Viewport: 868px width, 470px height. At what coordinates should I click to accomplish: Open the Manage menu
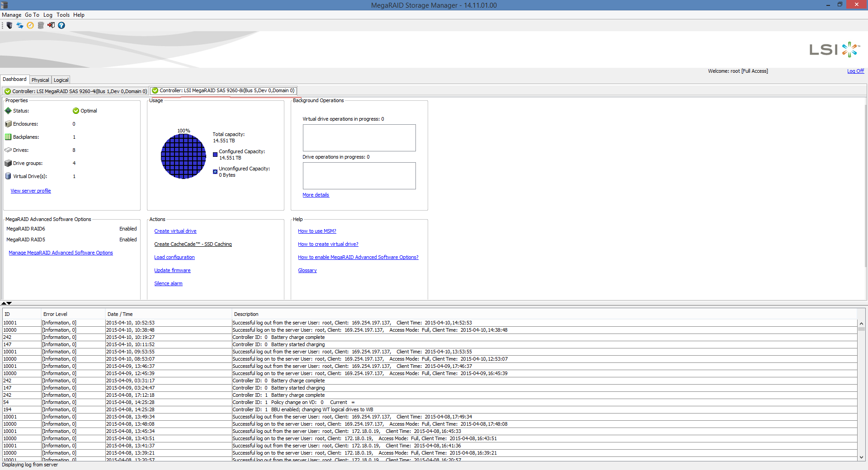[x=11, y=15]
